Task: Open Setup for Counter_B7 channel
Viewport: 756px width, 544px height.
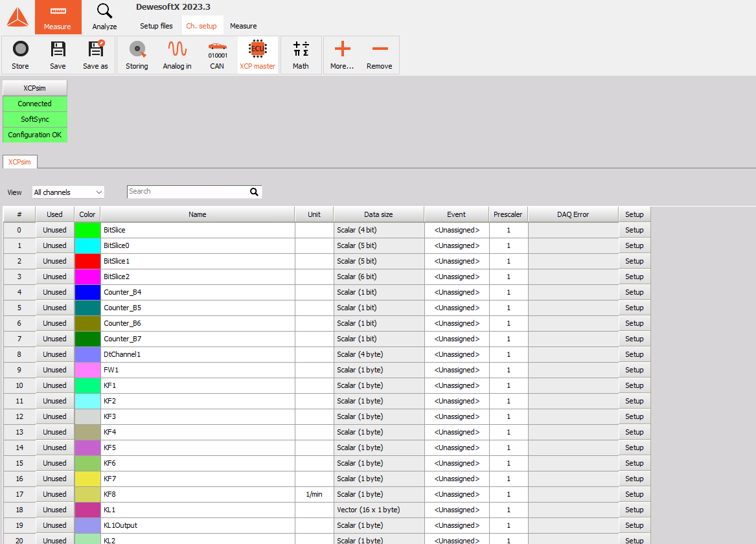Action: (x=634, y=339)
